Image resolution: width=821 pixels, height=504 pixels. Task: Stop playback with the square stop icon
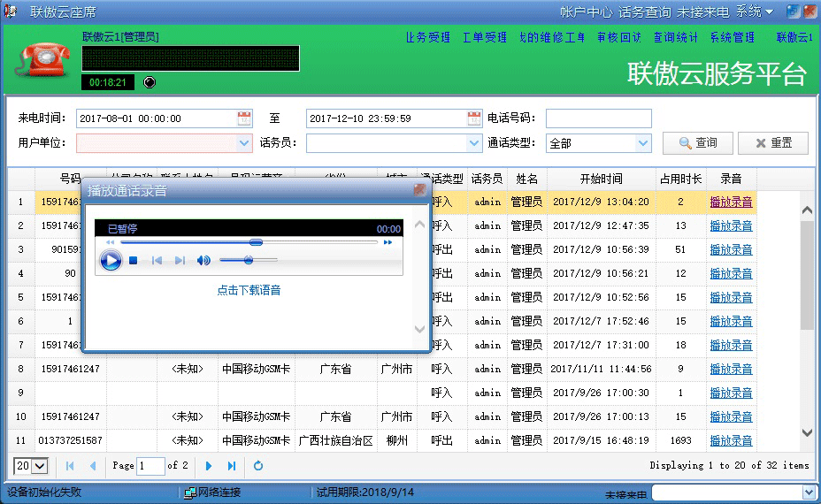[x=134, y=260]
